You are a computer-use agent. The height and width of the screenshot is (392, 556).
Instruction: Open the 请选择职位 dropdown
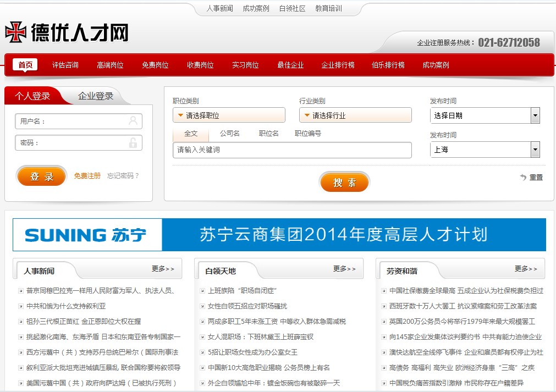click(x=229, y=115)
